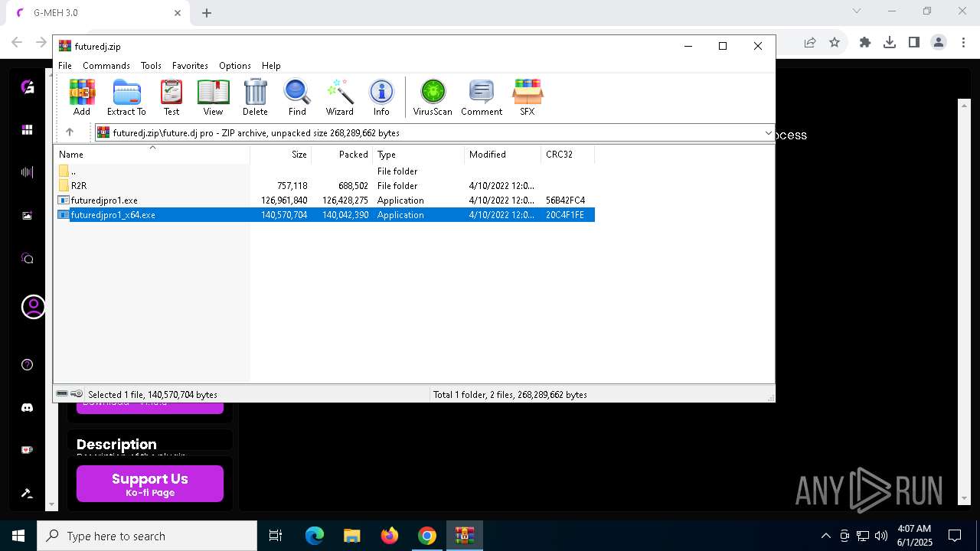Open Chrome downloads icon

coord(890,43)
